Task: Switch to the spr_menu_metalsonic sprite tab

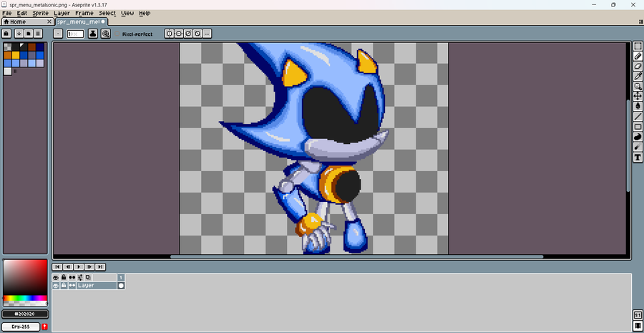Action: pos(80,21)
